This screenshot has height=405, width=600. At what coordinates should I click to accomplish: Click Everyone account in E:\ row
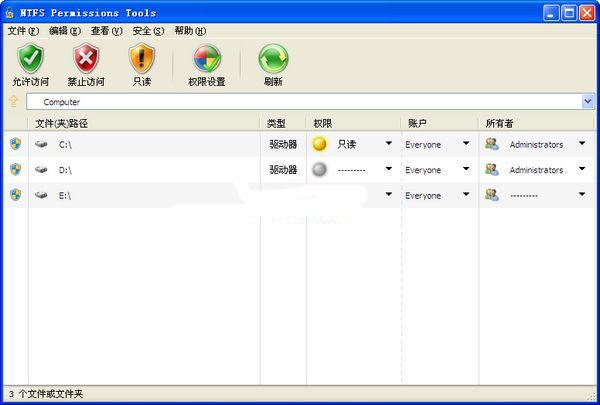pos(423,196)
